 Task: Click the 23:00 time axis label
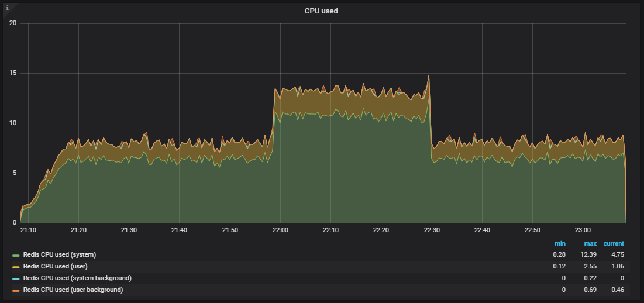tap(583, 230)
